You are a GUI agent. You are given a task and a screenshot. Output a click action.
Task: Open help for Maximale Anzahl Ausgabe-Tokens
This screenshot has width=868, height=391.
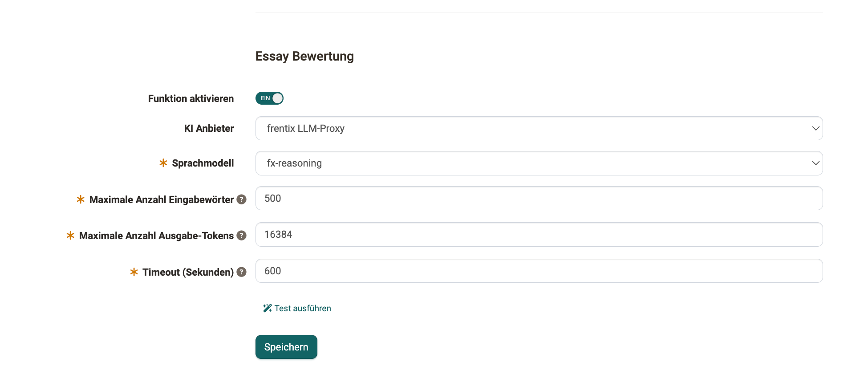pos(241,236)
